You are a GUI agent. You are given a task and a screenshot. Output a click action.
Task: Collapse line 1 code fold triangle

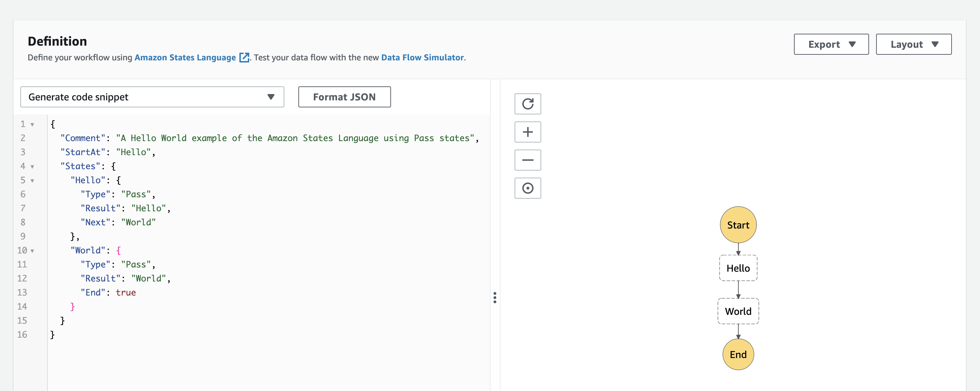coord(32,124)
